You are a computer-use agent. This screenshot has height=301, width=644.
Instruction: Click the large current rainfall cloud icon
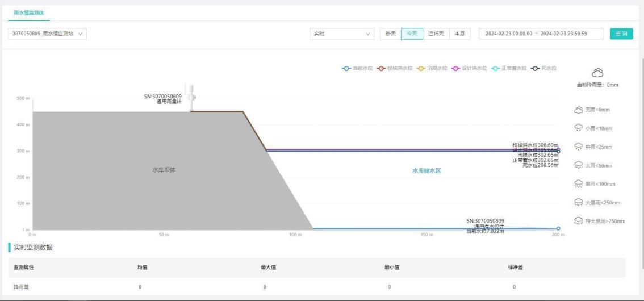[x=597, y=72]
